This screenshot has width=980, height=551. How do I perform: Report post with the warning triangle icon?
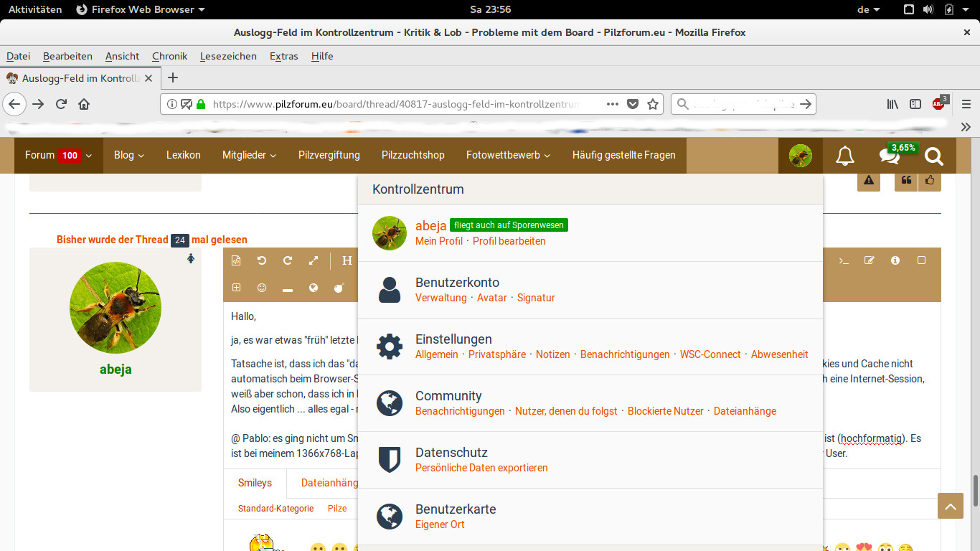(x=869, y=181)
